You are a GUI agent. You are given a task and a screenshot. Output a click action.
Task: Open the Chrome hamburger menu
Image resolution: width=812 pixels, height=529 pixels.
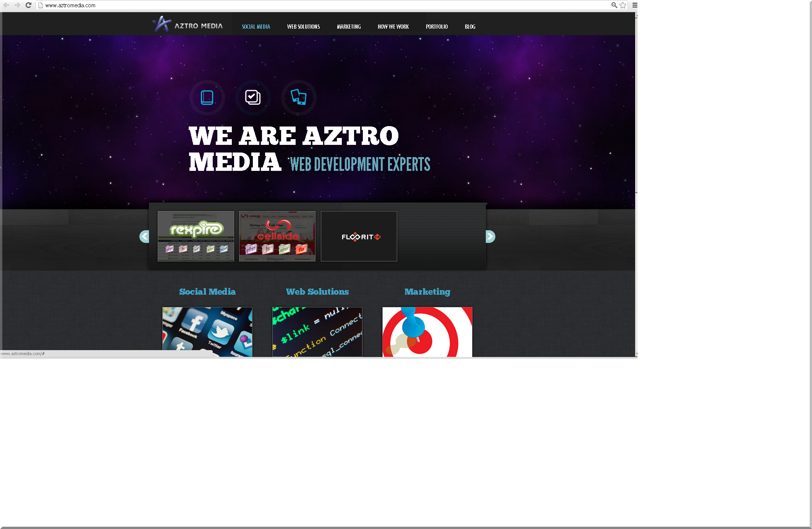click(x=634, y=5)
